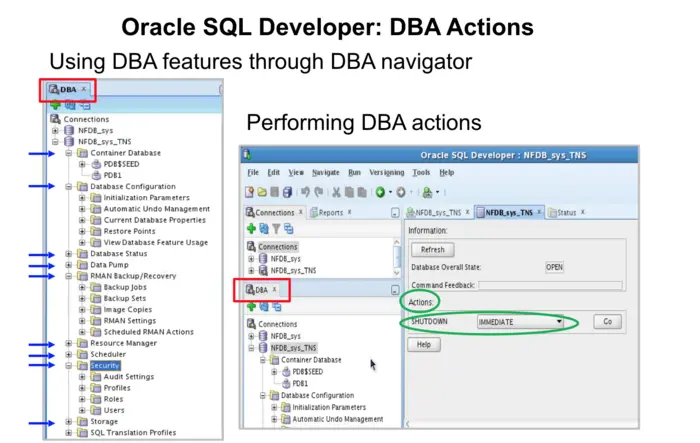
Task: Collapse the highlighted Security node
Action: click(x=68, y=365)
